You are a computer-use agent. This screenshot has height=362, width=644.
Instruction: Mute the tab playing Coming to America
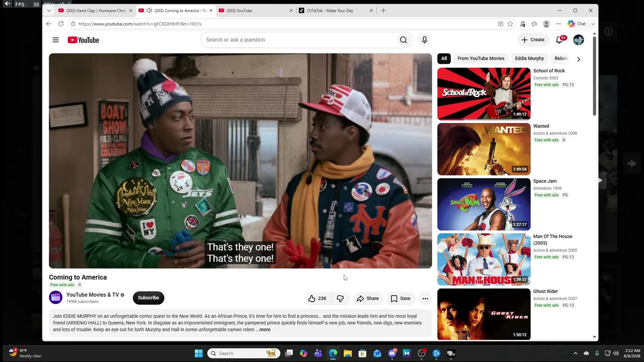coord(149,11)
